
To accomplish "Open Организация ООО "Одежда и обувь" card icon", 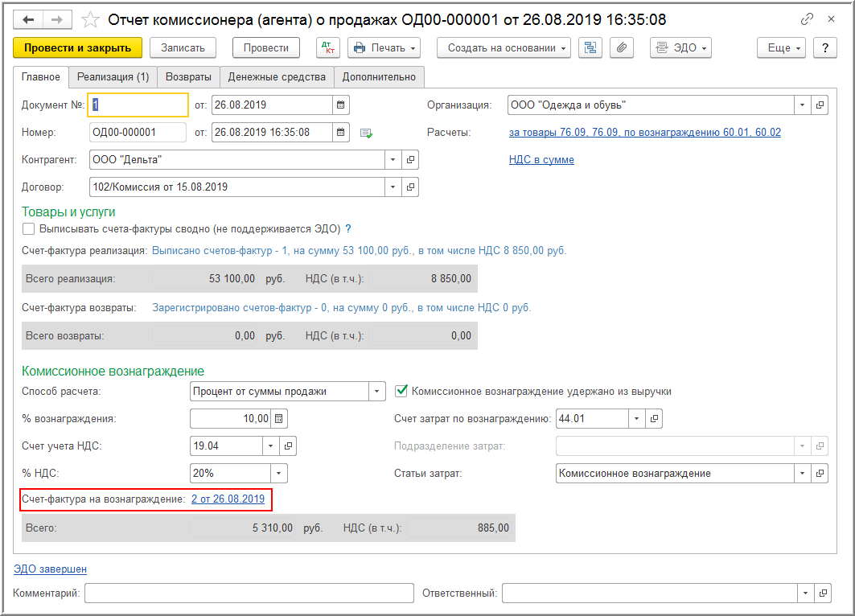I will [820, 105].
